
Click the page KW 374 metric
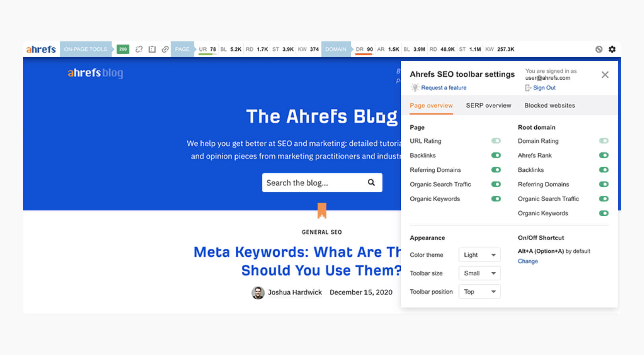point(308,49)
